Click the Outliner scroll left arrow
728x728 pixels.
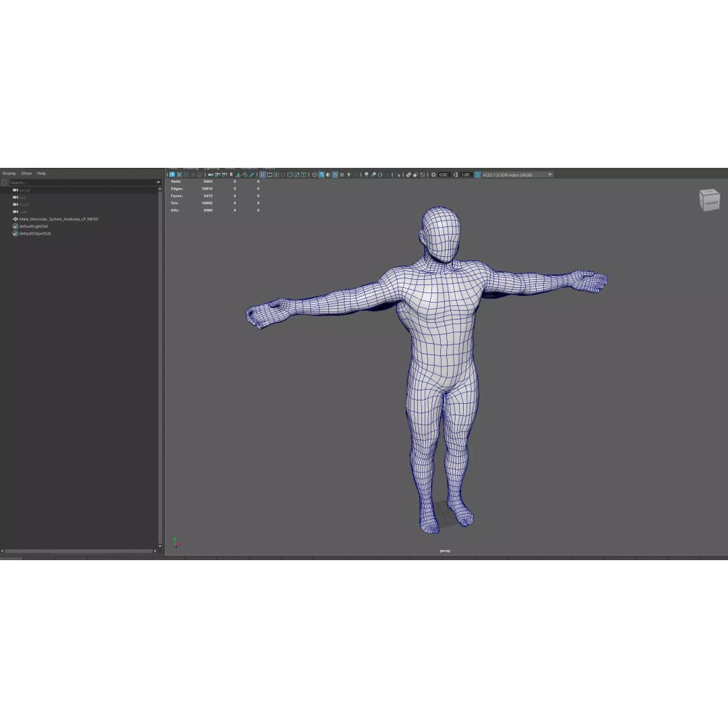(x=2, y=551)
